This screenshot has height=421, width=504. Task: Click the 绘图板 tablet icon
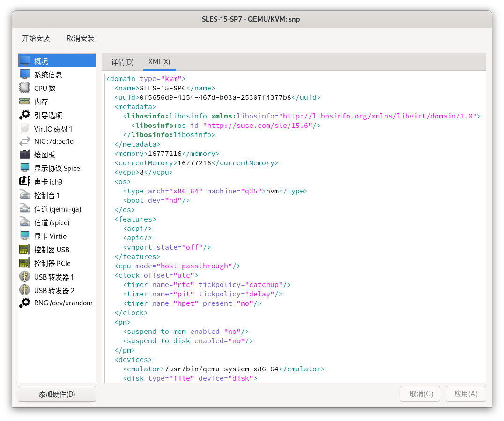tap(25, 155)
